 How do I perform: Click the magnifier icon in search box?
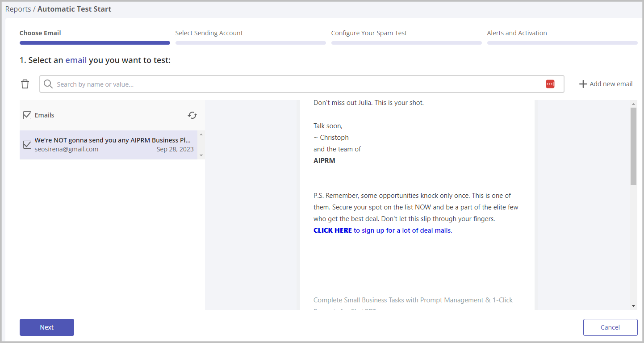pyautogui.click(x=48, y=84)
